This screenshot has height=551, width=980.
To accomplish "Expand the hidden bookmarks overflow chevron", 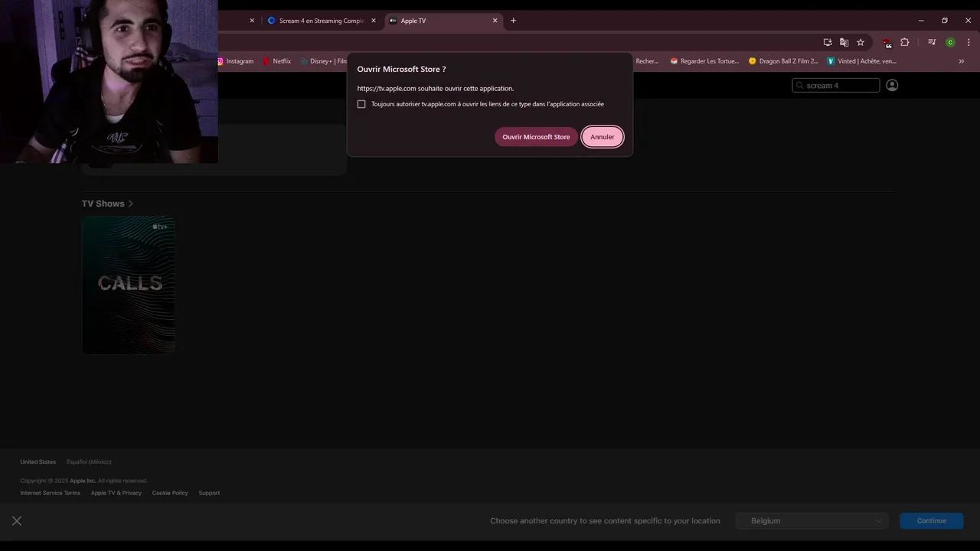I will coord(962,61).
